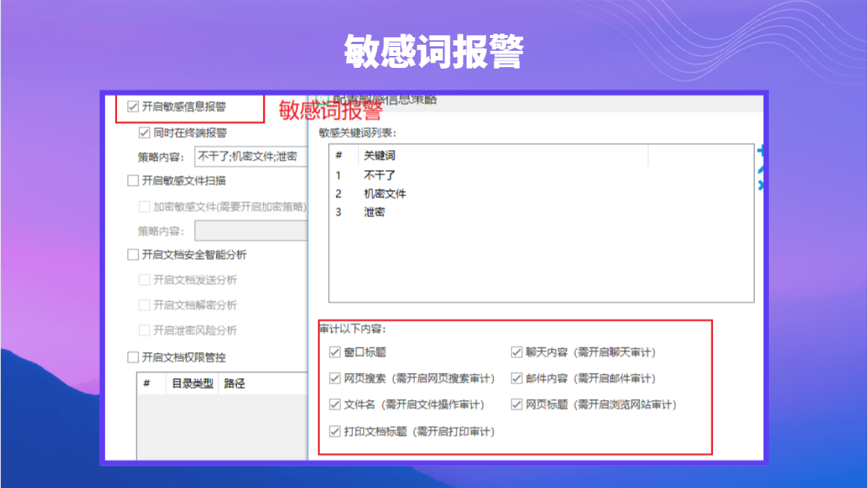Toggle 同时在终端报警 checkbox
Viewport: 868px width, 488px height.
(145, 132)
